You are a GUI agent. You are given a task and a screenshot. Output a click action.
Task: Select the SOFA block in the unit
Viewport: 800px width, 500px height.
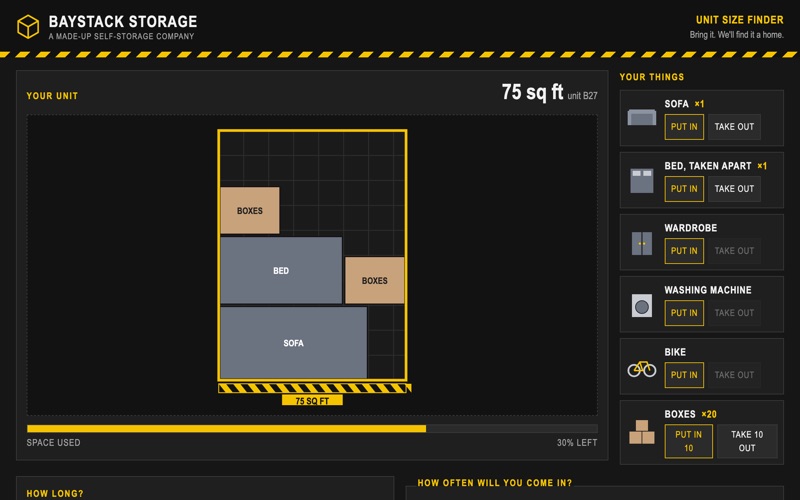[293, 343]
